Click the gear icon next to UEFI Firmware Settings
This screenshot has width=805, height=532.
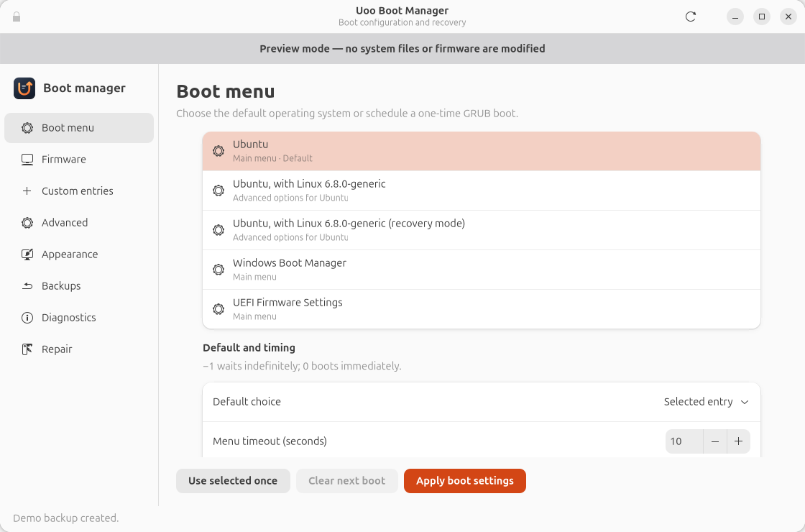pos(218,309)
